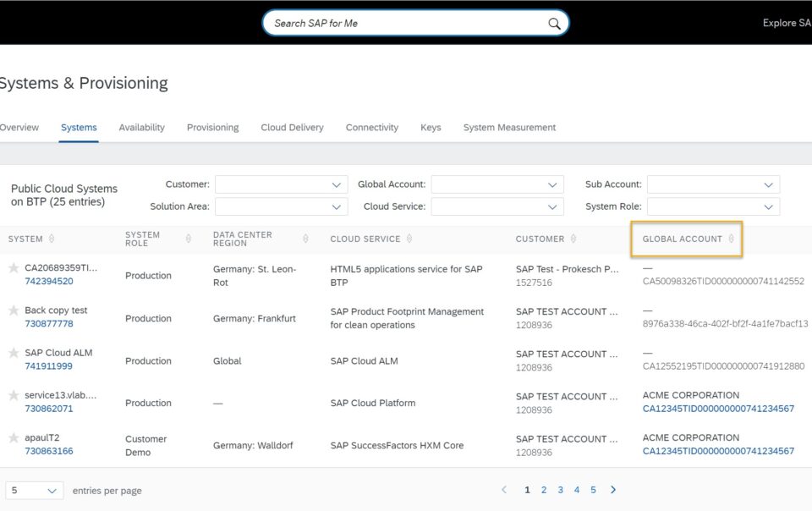Open system number 741911999 link
812x511 pixels.
click(x=49, y=366)
